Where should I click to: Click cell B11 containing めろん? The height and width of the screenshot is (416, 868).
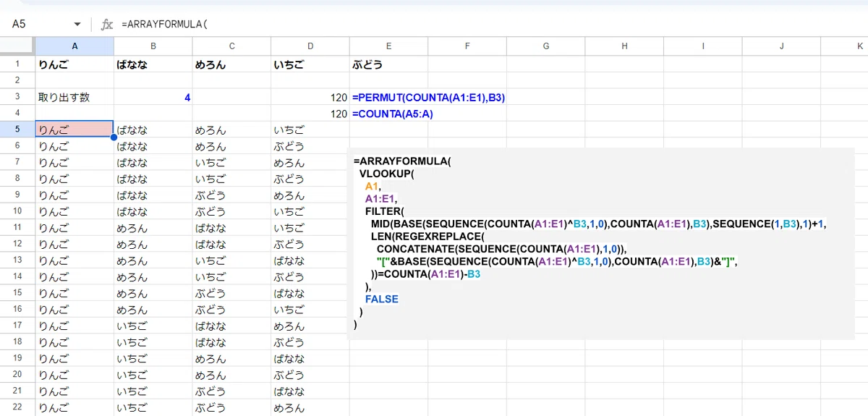(153, 228)
